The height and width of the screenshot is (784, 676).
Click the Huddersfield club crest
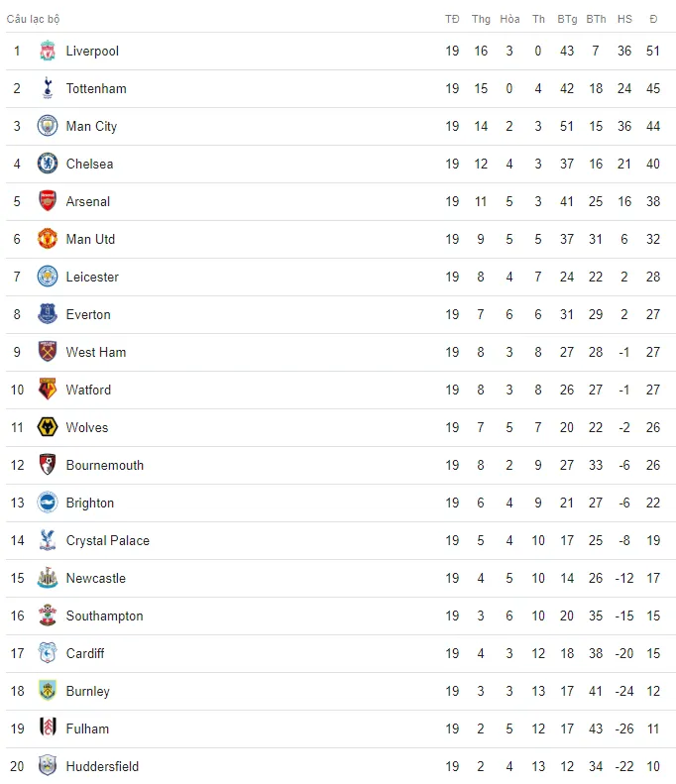pyautogui.click(x=48, y=766)
